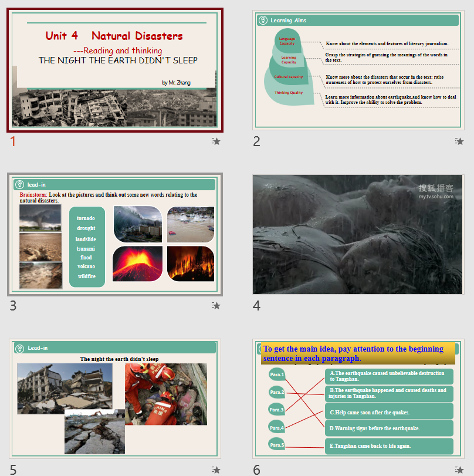Click the lightbulb icon on the Brainstorm slide header
This screenshot has width=474, height=476.
19,184
